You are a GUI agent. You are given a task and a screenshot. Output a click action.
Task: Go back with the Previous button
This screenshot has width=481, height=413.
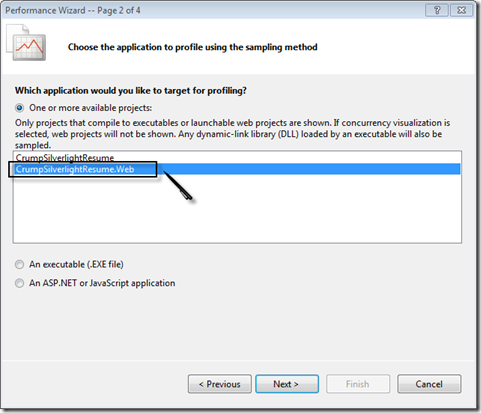tap(220, 384)
